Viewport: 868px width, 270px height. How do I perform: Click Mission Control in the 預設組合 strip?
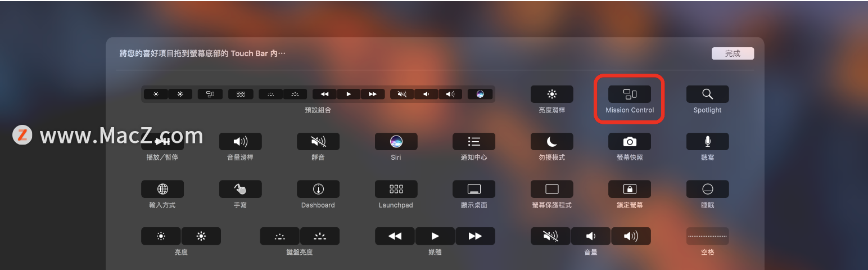click(x=210, y=94)
